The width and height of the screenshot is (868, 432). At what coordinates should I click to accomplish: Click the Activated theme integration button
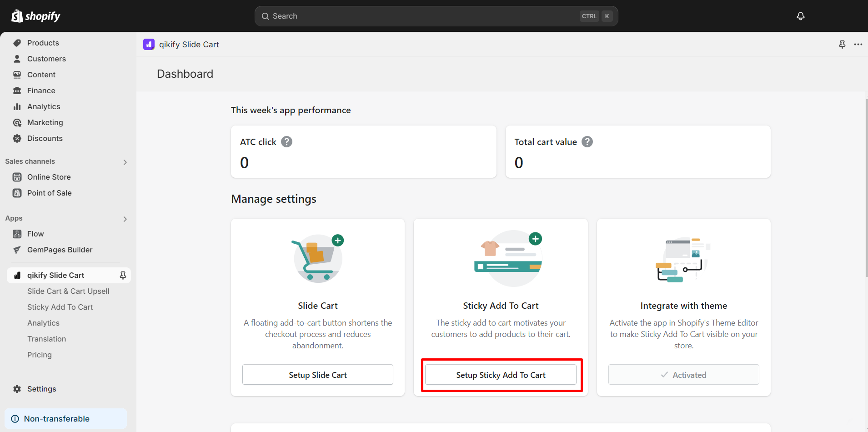coord(683,375)
